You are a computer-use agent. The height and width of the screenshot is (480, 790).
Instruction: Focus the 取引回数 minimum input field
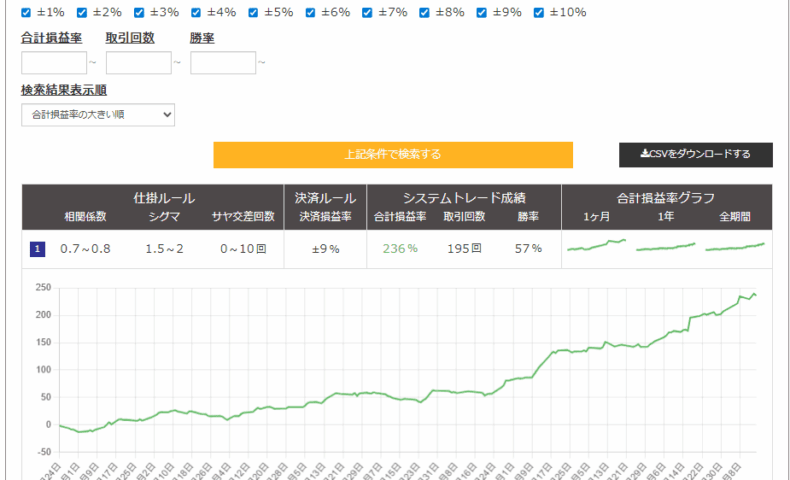click(139, 62)
